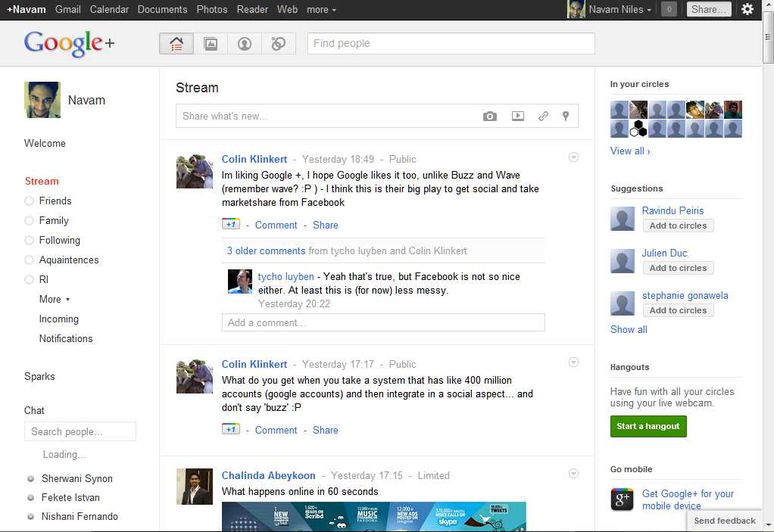Screen dimensions: 774x532
Task: Click the Start a hangout button
Action: click(648, 426)
